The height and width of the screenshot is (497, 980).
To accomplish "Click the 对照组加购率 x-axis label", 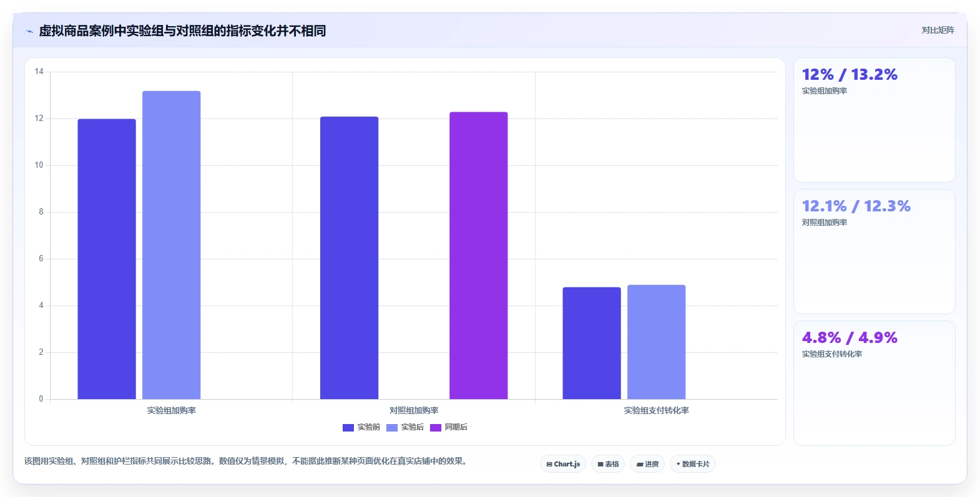I will tap(414, 410).
